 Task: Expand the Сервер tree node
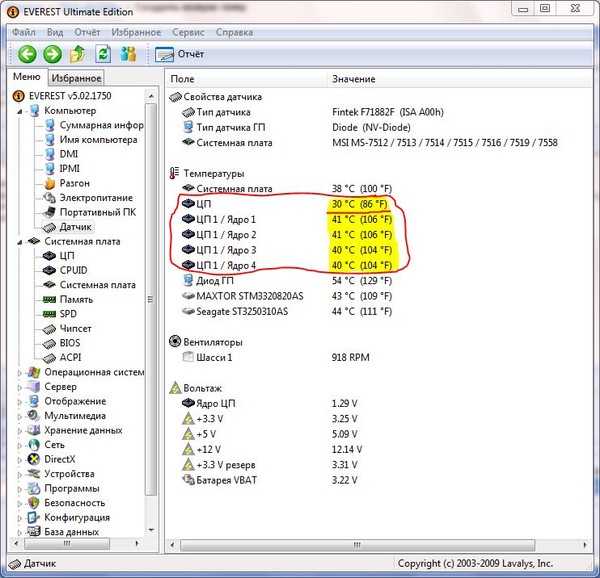pos(20,387)
